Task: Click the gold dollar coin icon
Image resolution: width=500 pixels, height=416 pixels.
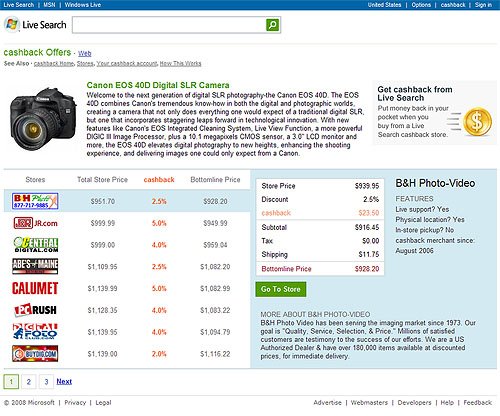Action: [478, 121]
